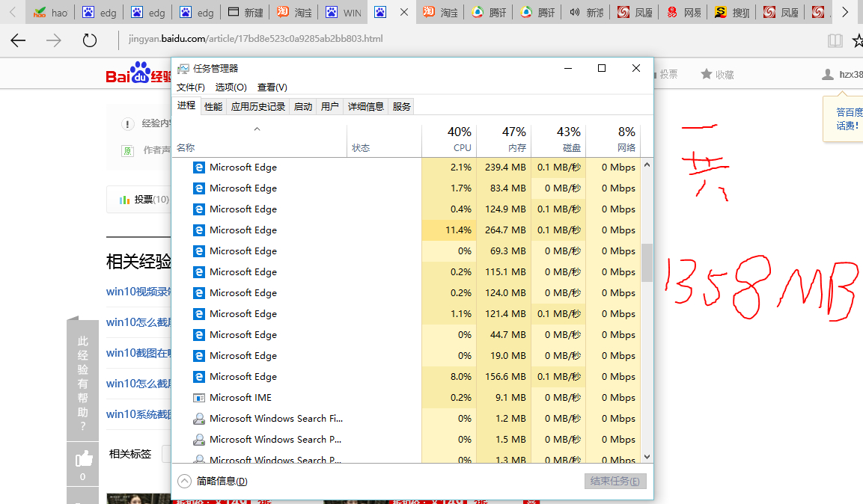The image size is (863, 504).
Task: Sort processes by the 状态 column header
Action: (384, 139)
